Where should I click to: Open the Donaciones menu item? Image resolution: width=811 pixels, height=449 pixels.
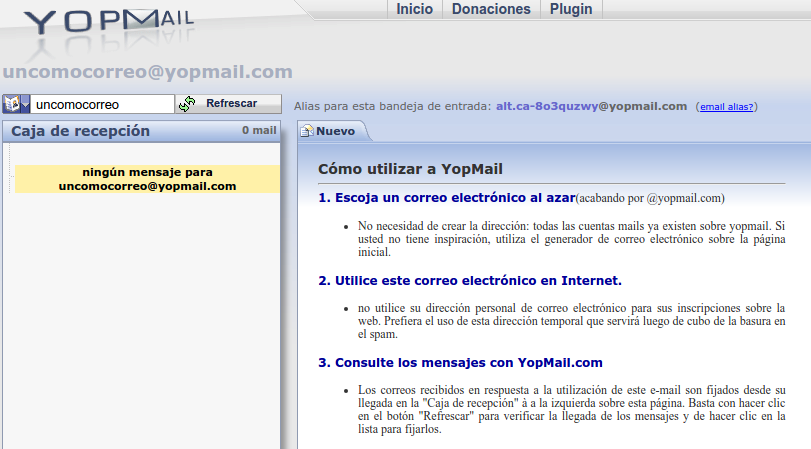tap(491, 9)
